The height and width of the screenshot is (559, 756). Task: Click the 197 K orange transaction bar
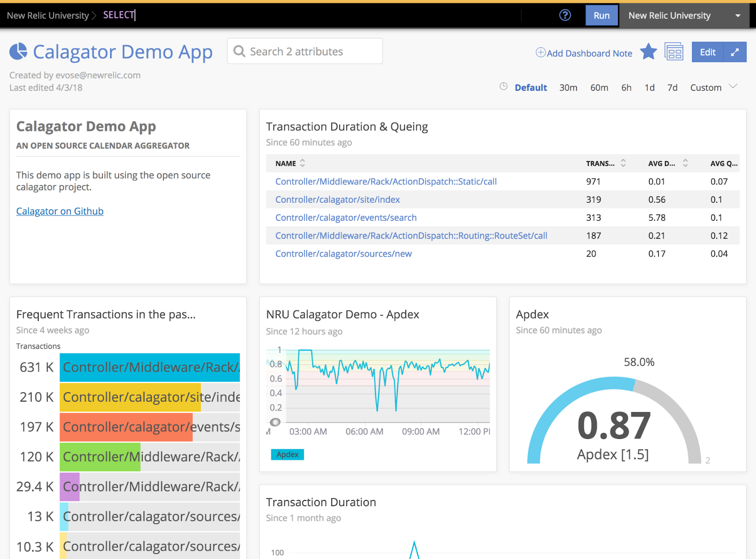126,427
